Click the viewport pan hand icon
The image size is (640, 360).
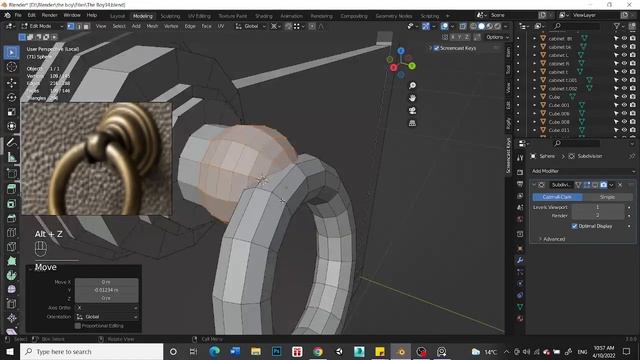pos(412,98)
